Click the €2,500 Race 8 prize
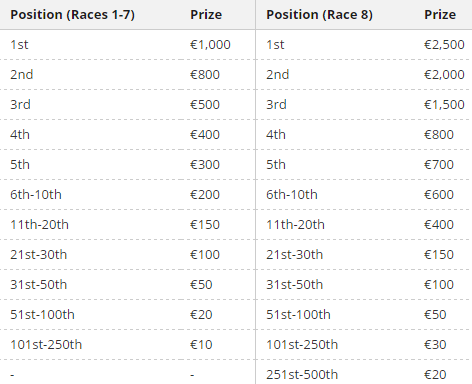 point(444,45)
